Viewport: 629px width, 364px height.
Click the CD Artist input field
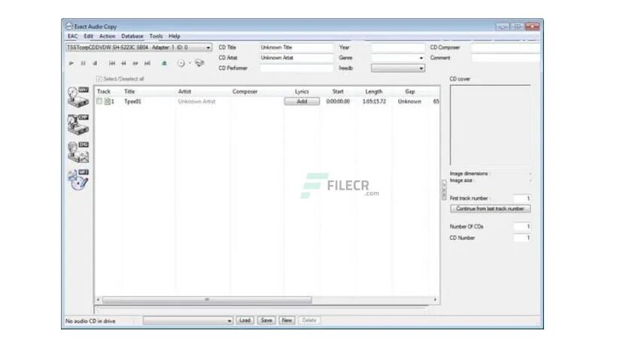click(296, 58)
